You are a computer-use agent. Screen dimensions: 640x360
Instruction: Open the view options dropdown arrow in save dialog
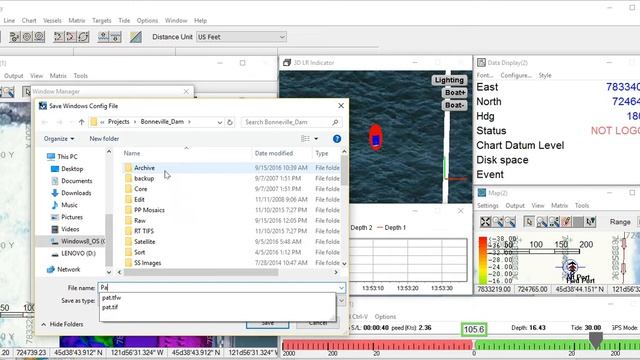[316, 139]
